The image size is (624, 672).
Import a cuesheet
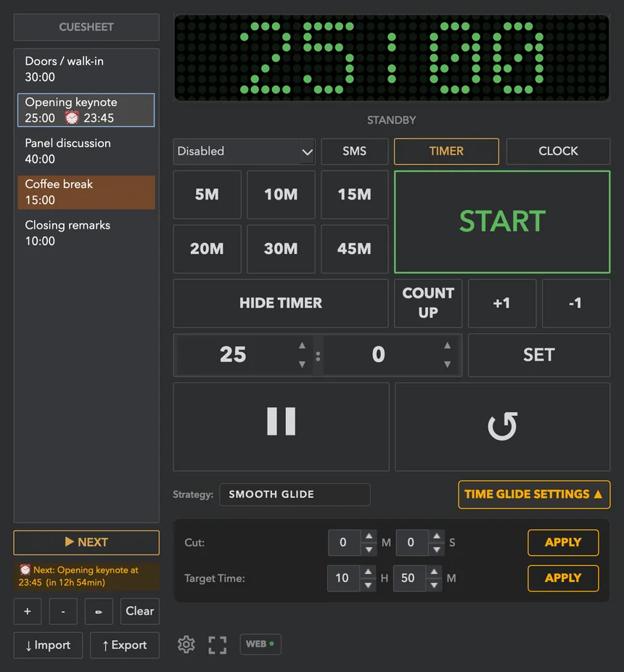coord(48,645)
